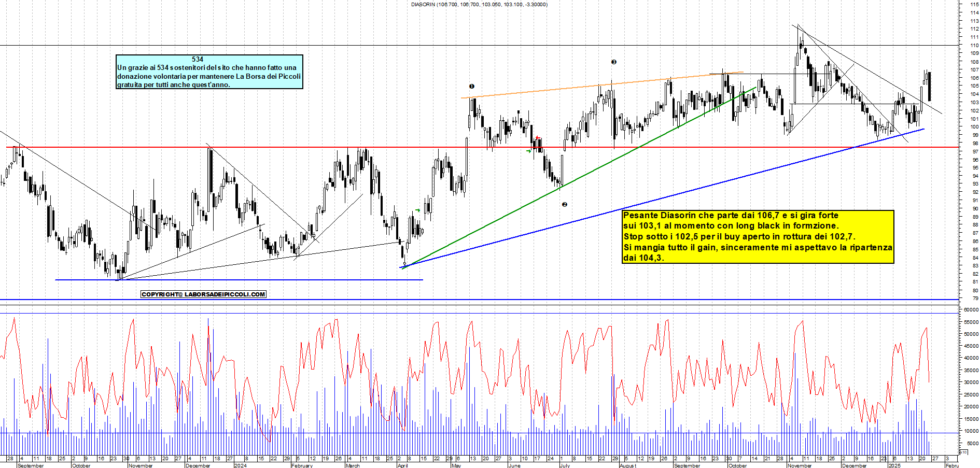
Task: Click the 'May' month label
Action: (x=456, y=465)
